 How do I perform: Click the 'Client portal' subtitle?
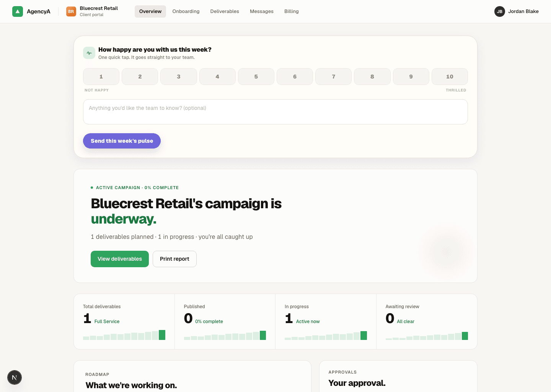(91, 15)
